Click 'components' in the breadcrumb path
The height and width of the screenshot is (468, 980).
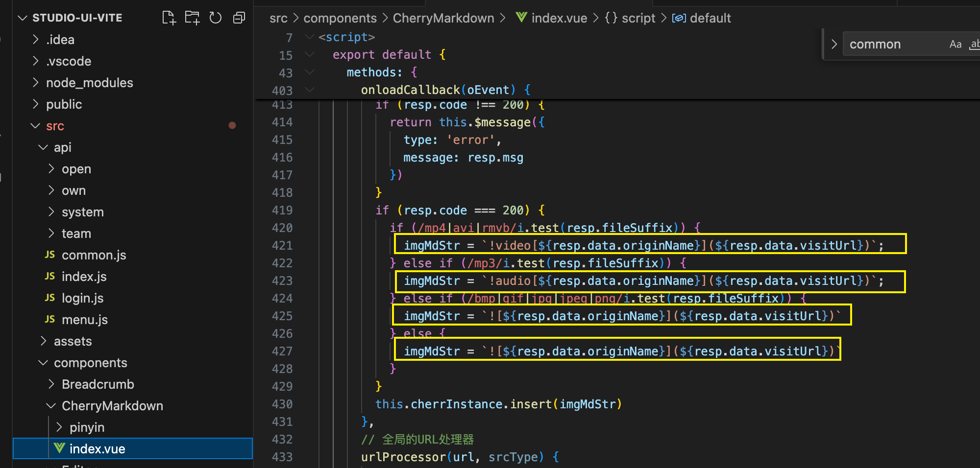coord(340,18)
